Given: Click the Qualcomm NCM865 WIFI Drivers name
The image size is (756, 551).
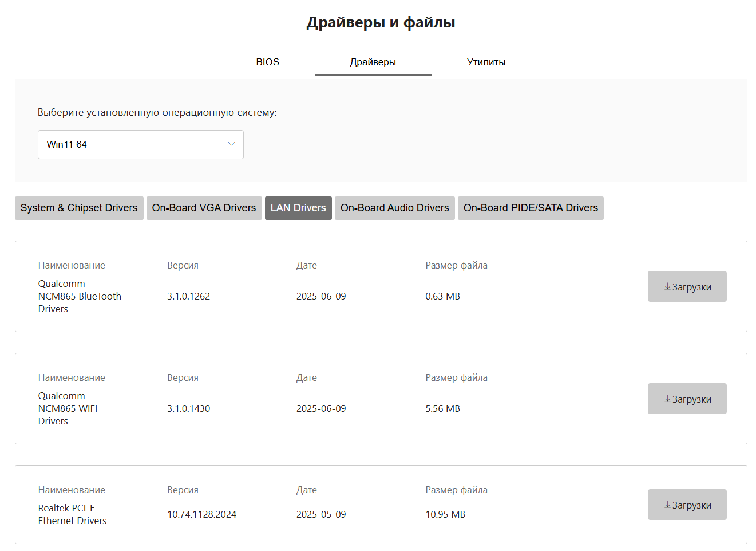Looking at the screenshot, I should (68, 408).
